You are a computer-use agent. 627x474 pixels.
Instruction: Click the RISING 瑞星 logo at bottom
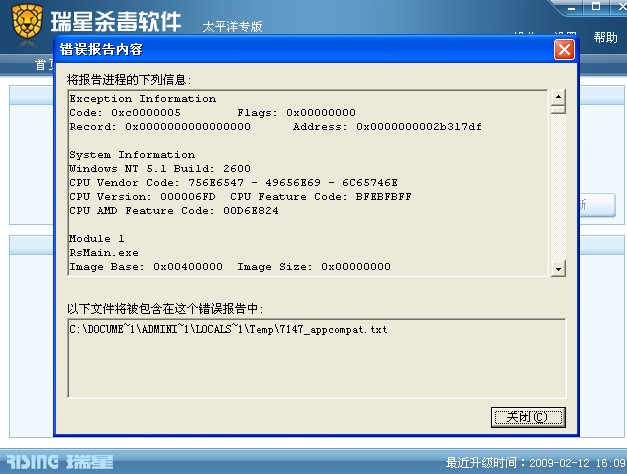60,462
